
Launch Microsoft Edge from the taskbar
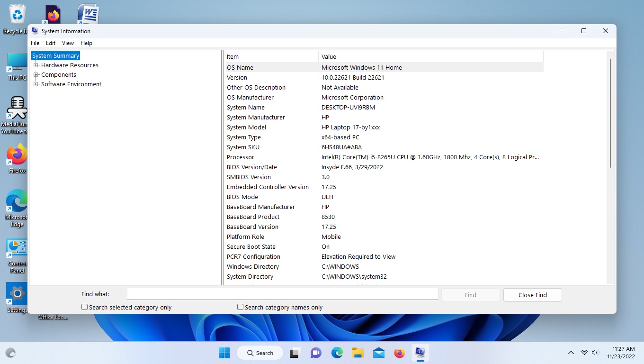click(x=336, y=353)
